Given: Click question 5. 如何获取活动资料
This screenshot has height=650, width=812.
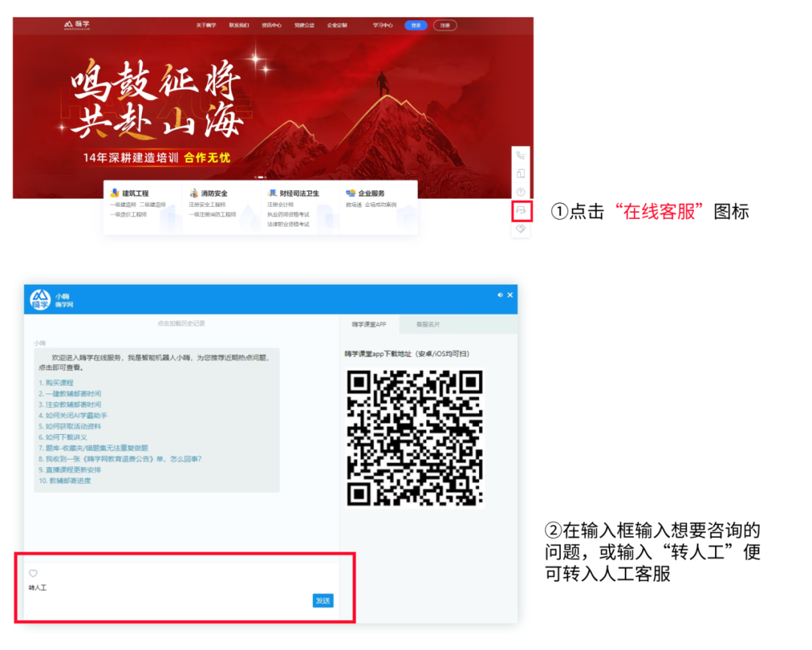Looking at the screenshot, I should click(x=70, y=426).
